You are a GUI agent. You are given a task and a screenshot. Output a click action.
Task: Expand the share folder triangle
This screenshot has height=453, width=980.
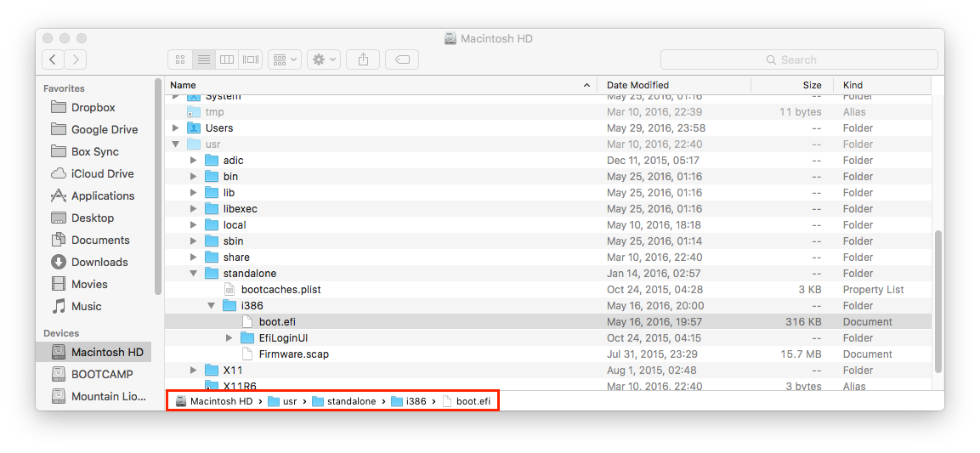click(x=194, y=258)
